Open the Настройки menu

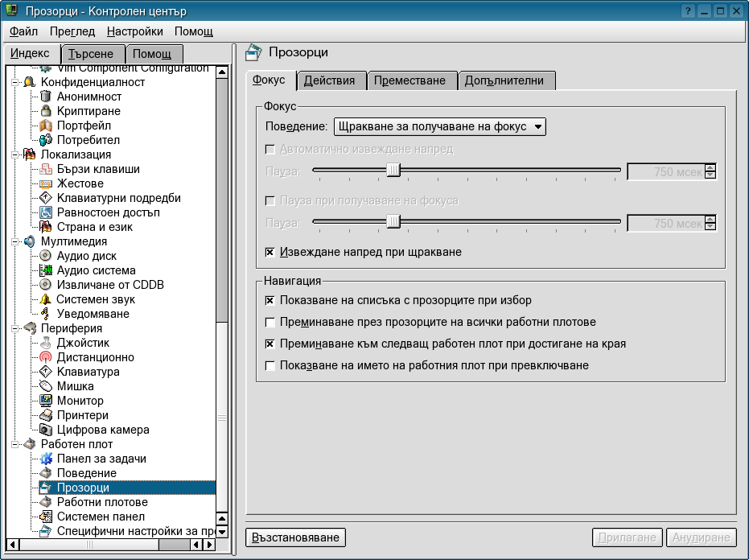click(134, 31)
